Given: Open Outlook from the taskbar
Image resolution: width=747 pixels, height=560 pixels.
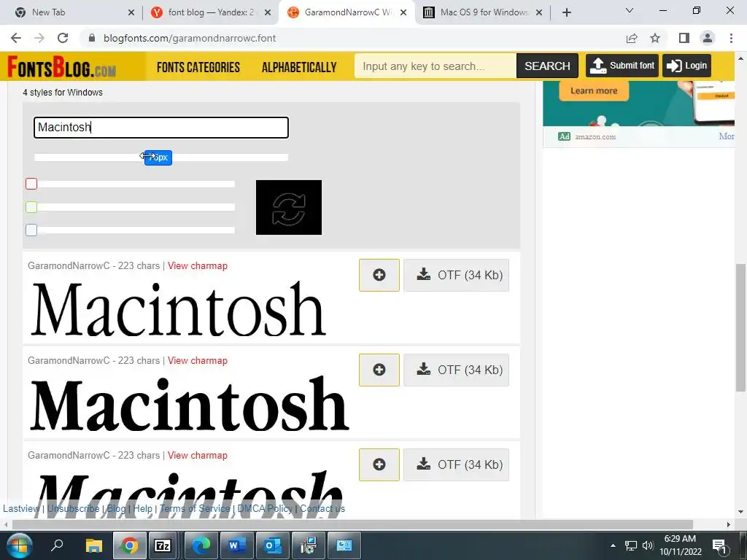Looking at the screenshot, I should (x=272, y=545).
